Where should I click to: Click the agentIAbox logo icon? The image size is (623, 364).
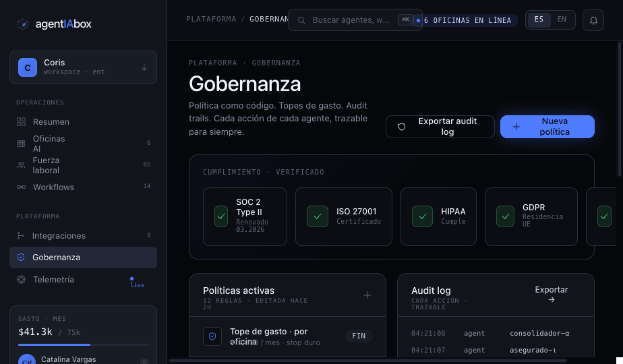[23, 24]
